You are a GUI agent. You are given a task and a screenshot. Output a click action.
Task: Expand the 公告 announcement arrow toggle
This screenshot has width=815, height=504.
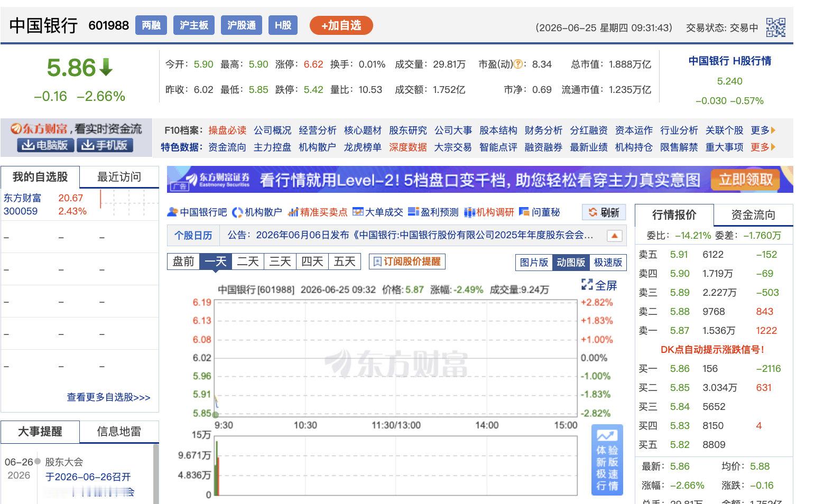coord(614,236)
